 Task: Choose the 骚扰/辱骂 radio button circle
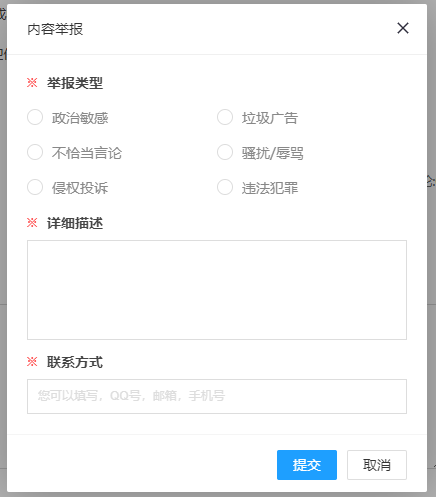(225, 152)
